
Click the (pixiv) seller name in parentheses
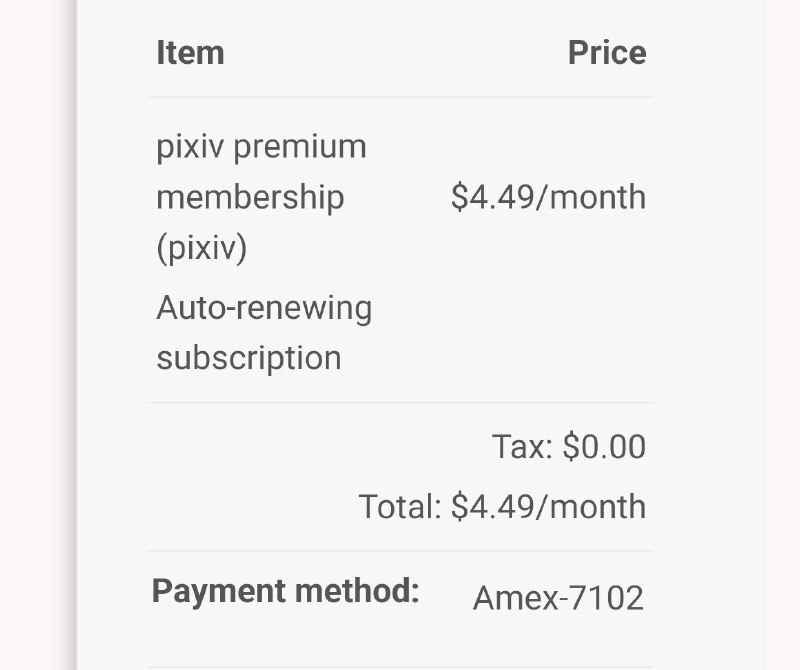[x=201, y=247]
